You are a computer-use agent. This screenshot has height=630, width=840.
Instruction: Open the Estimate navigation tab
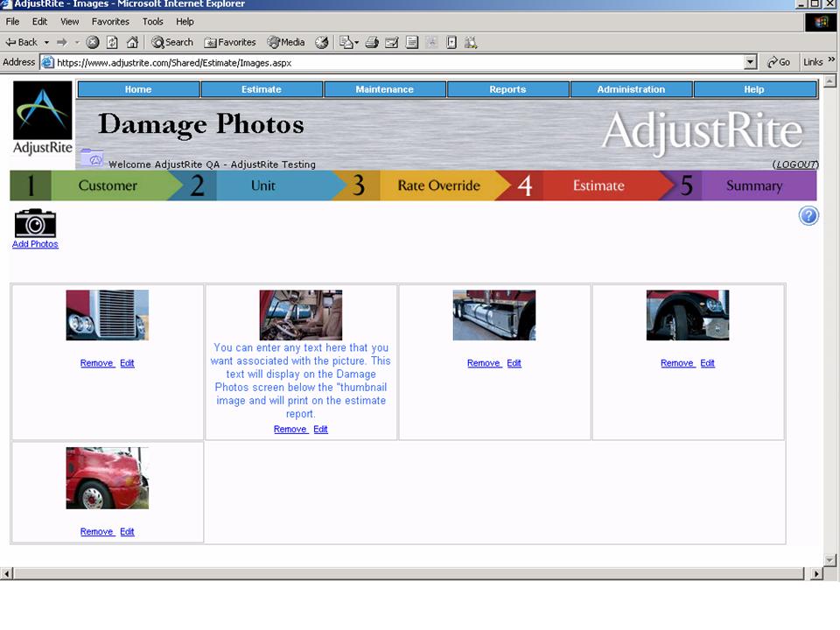[262, 89]
